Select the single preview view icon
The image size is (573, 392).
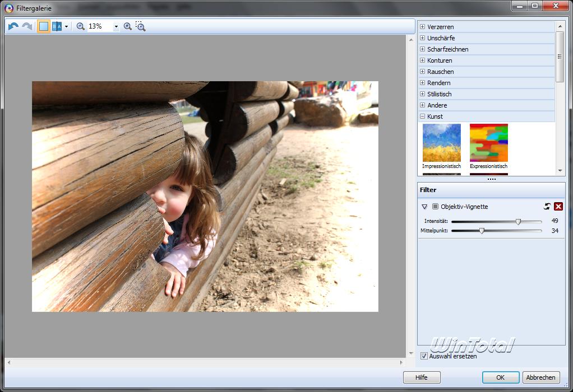tap(44, 26)
